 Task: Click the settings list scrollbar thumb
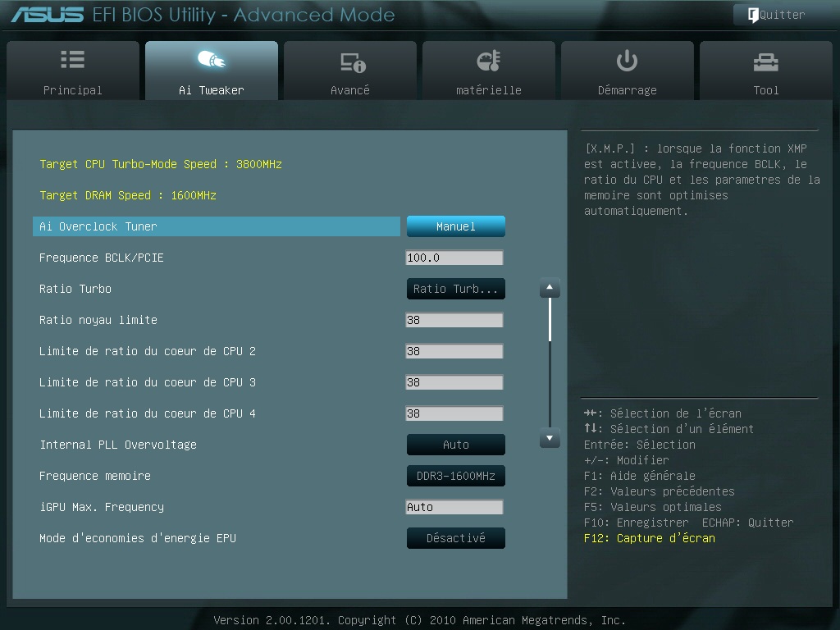point(550,320)
